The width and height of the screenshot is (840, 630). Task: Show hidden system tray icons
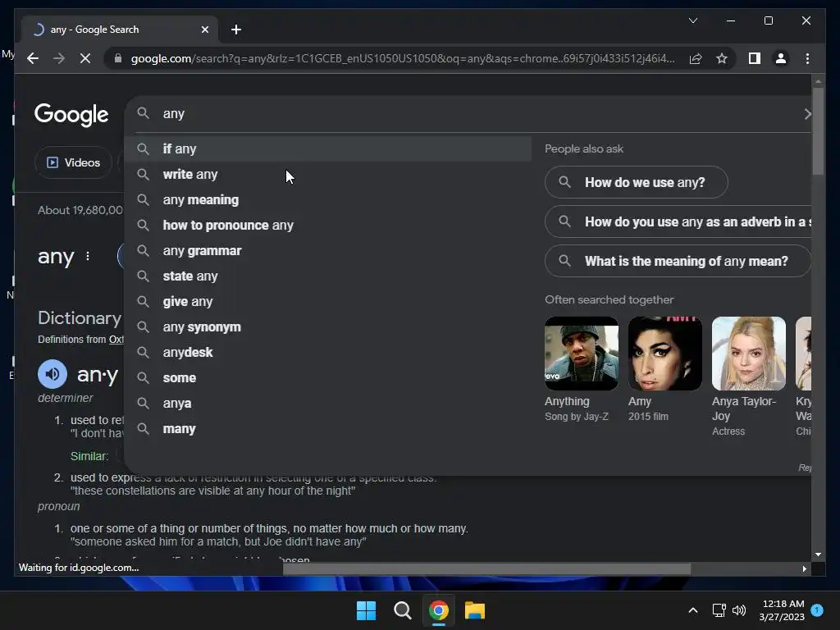pos(692,610)
